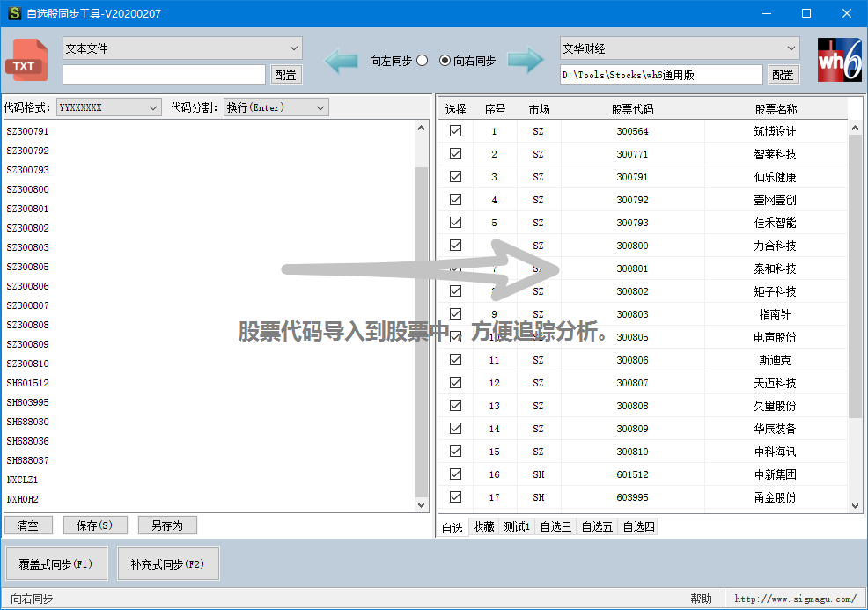Select the 向左同步 radio button
The height and width of the screenshot is (610, 868).
(422, 61)
